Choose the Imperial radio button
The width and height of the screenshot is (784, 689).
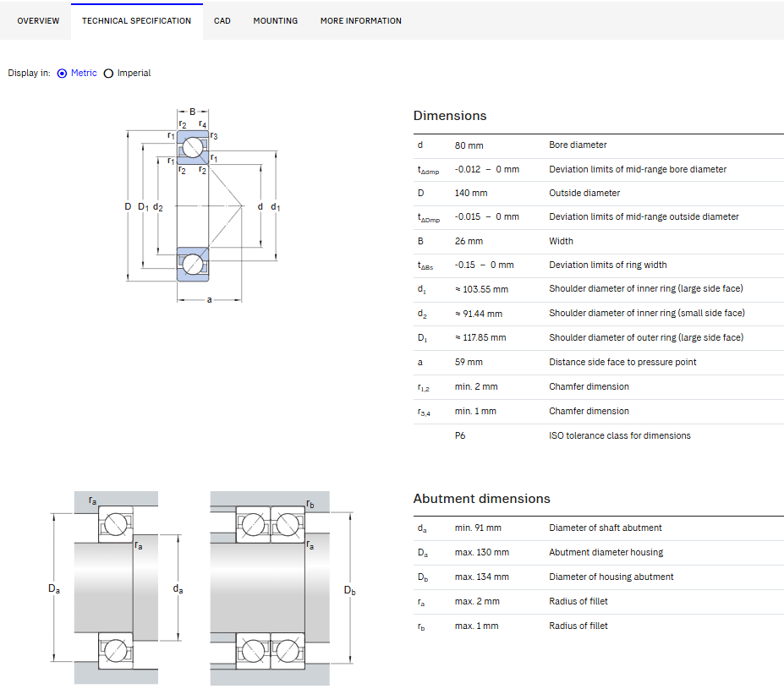pos(108,74)
